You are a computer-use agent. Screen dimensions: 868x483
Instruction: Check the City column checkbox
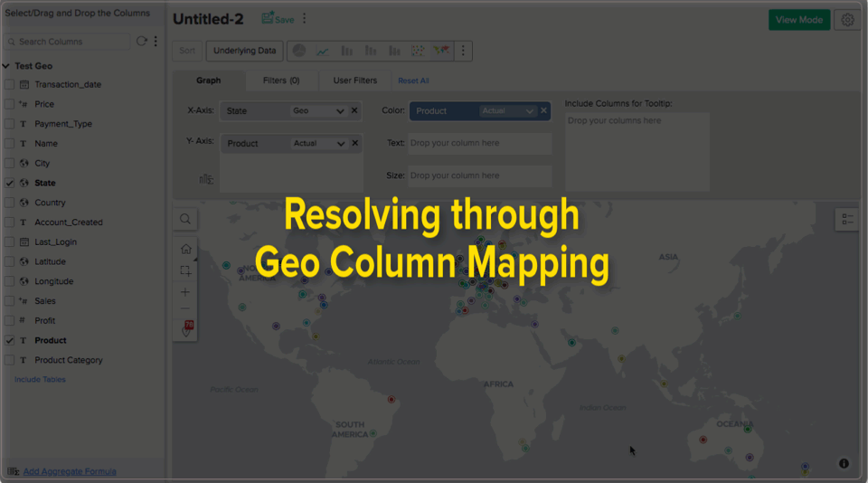click(x=9, y=164)
